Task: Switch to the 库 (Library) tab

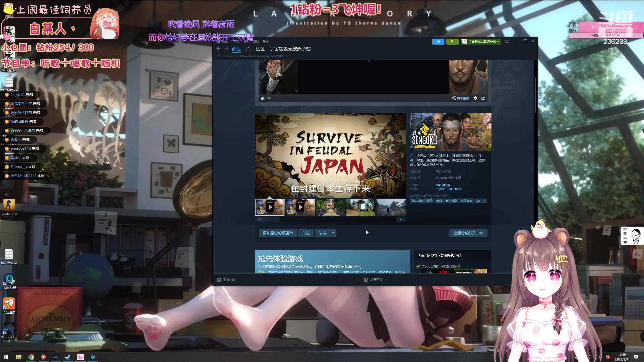Action: [x=248, y=49]
